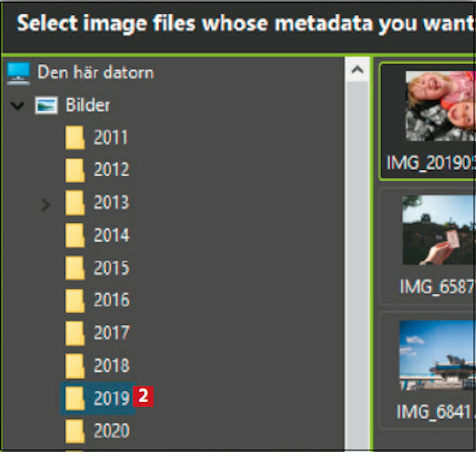Click the Bilder folder label
This screenshot has height=452, width=476.
pos(88,105)
